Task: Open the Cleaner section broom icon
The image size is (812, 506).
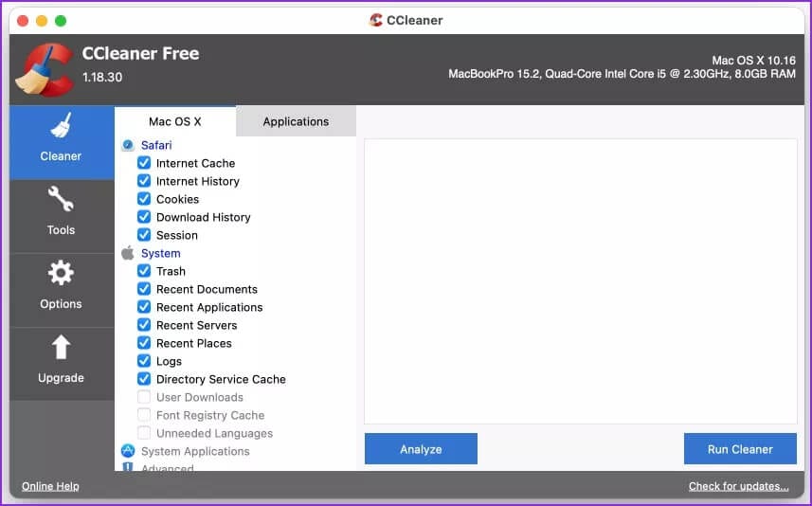Action: (61, 126)
